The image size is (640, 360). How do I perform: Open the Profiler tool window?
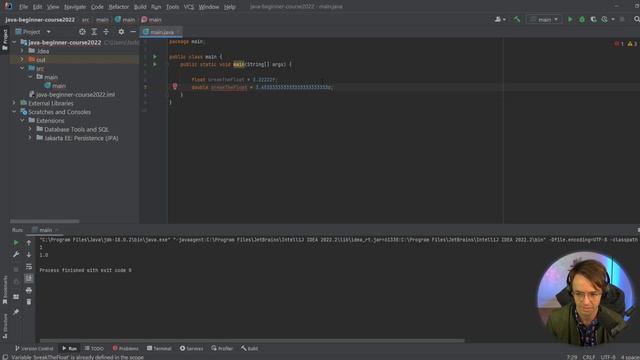222,349
